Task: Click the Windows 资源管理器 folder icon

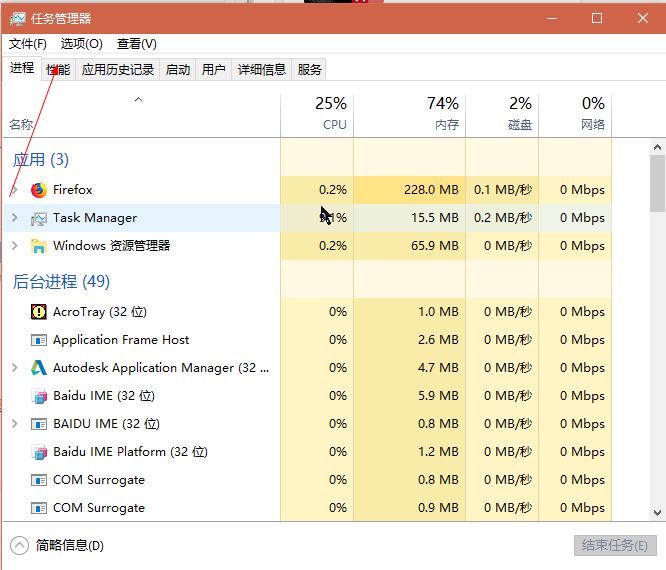Action: [39, 246]
